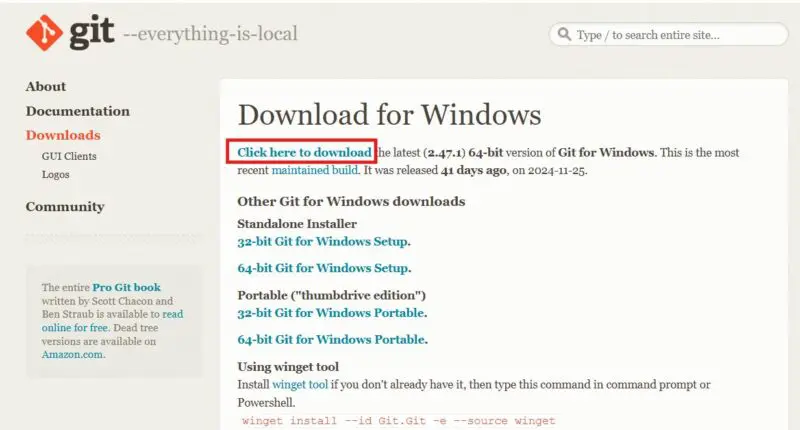Select the Downloads sidebar item
The width and height of the screenshot is (800, 430).
pyautogui.click(x=63, y=135)
